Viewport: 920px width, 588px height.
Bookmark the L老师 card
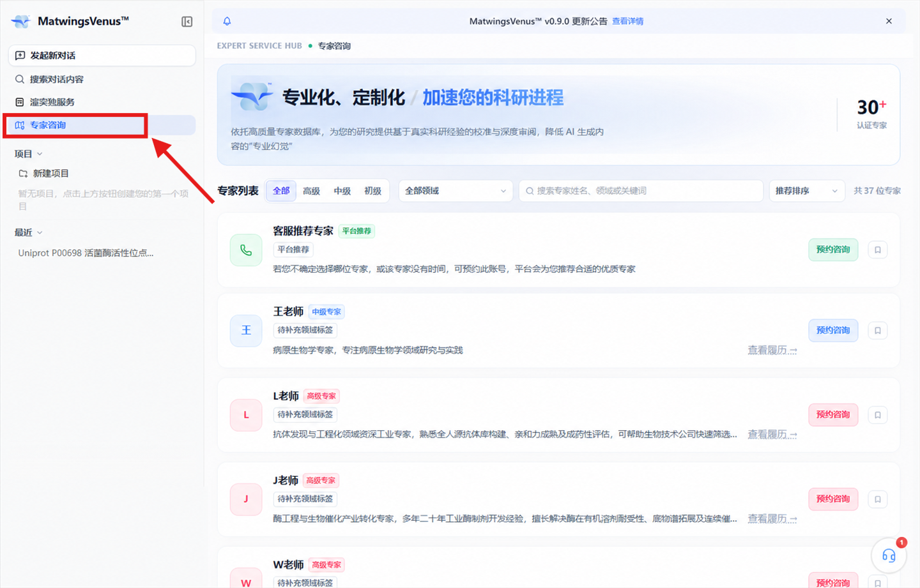point(878,415)
